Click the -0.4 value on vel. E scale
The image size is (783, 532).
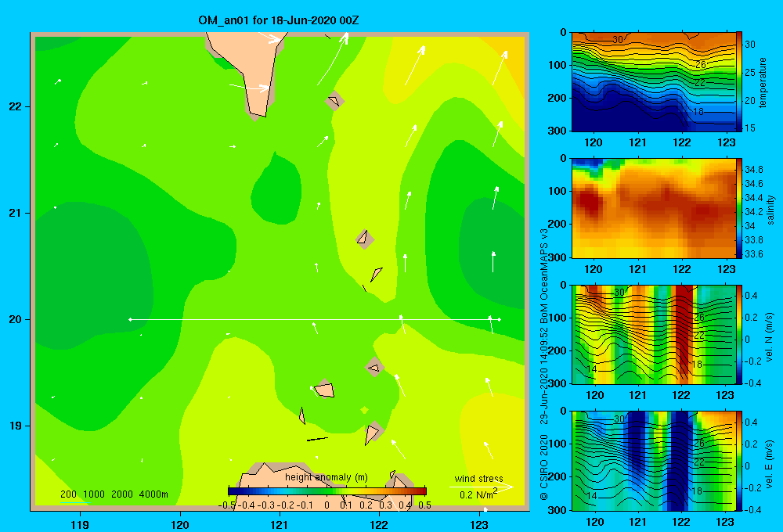(x=752, y=509)
